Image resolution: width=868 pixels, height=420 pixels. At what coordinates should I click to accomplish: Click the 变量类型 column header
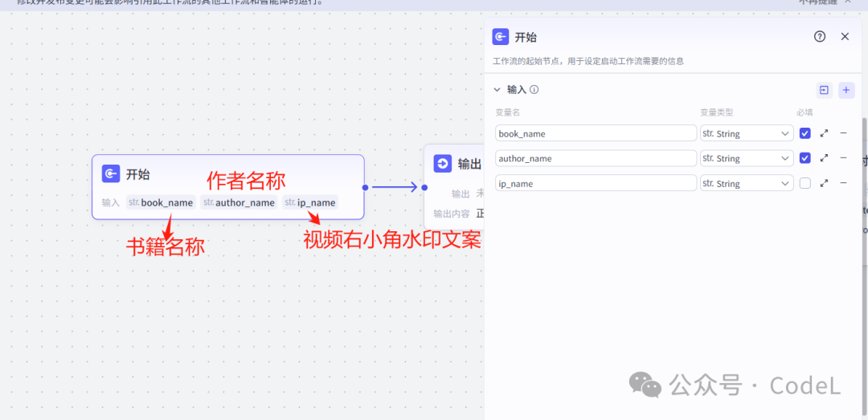pyautogui.click(x=717, y=112)
